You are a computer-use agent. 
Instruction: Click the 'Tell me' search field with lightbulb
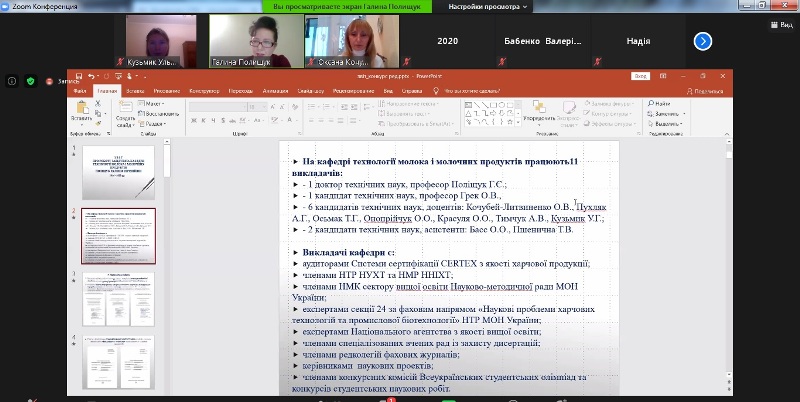467,91
